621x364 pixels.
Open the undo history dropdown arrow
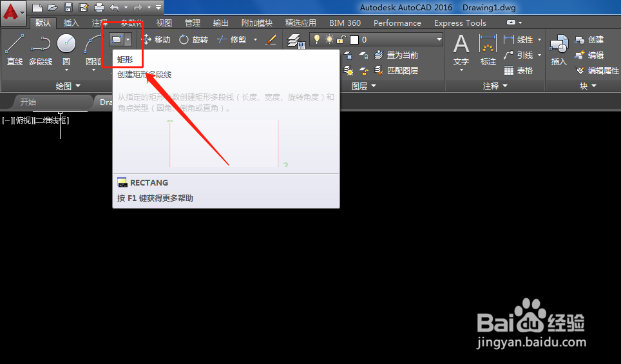126,8
